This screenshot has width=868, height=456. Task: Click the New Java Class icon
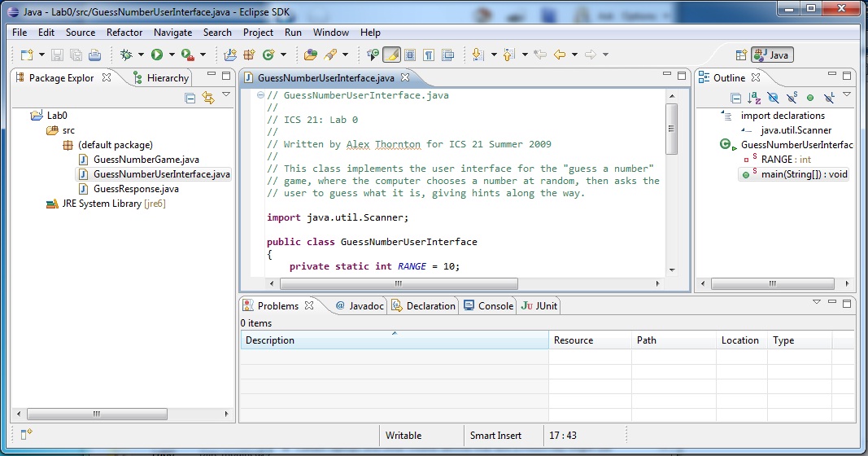[x=267, y=55]
